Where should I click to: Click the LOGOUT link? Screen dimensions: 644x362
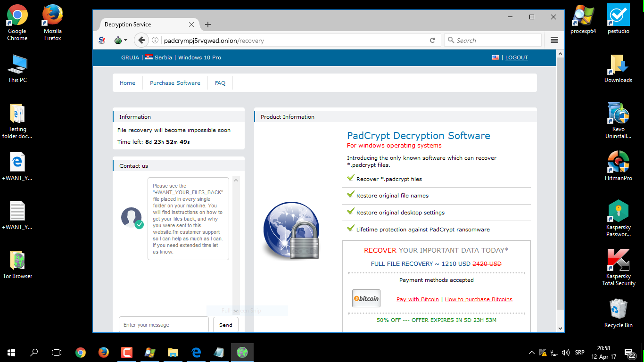pyautogui.click(x=517, y=58)
